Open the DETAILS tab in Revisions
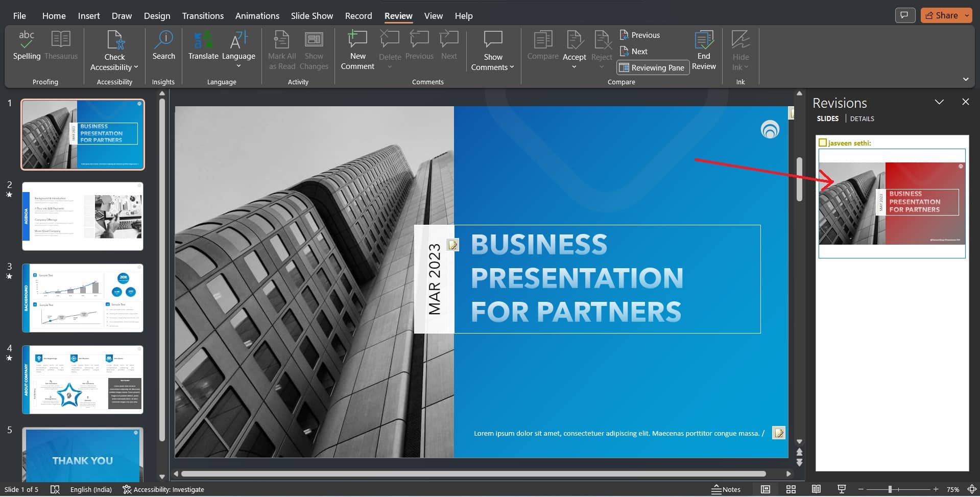Screen dimensions: 980x497 [862, 119]
